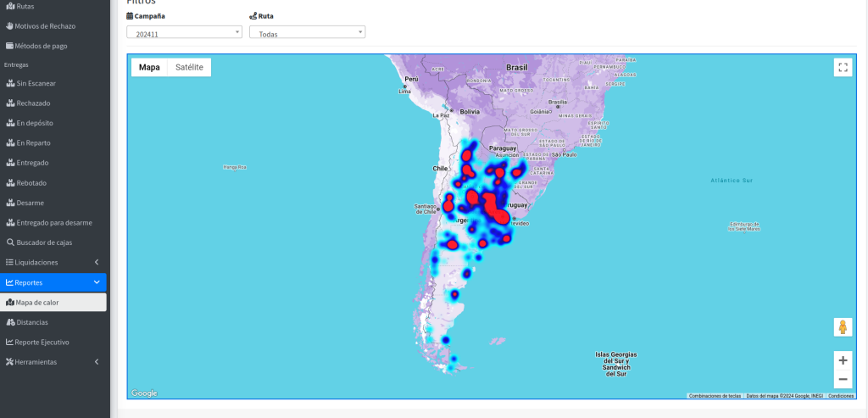
Task: Click the boxes icon beside Rechazado
Action: coord(10,103)
